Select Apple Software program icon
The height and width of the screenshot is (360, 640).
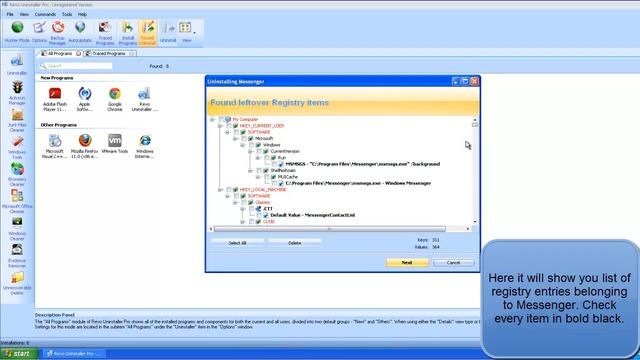84,99
